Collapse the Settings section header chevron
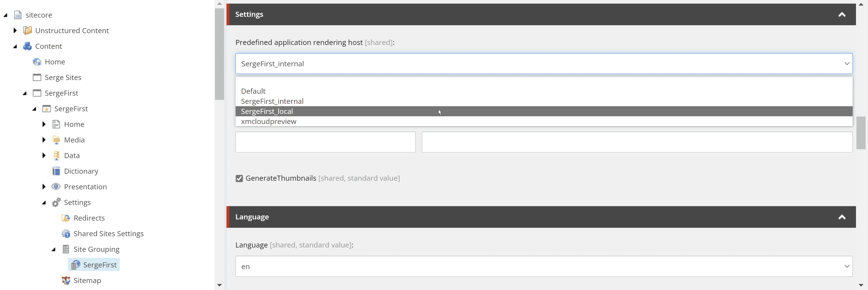 [x=842, y=14]
